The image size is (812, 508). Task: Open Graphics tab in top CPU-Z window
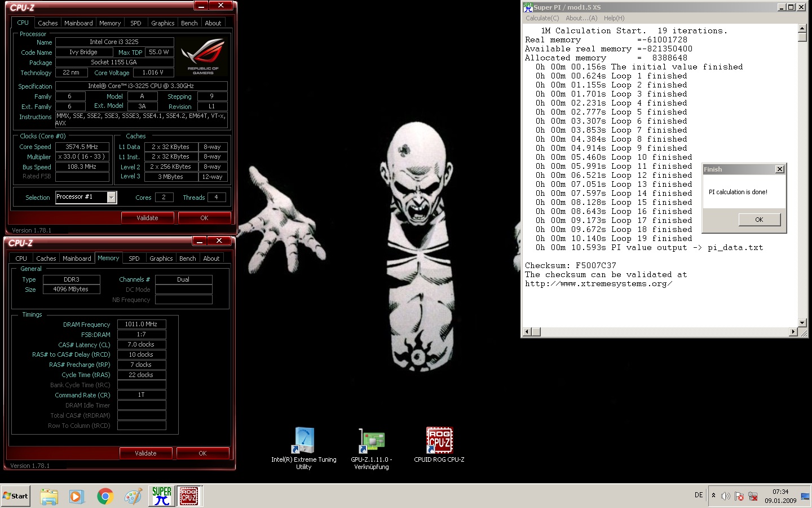tap(163, 23)
